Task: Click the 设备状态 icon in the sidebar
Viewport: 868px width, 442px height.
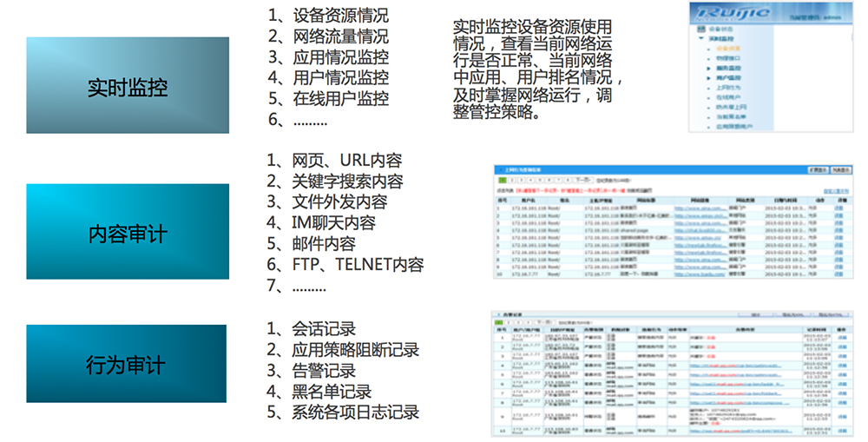Action: [x=701, y=29]
